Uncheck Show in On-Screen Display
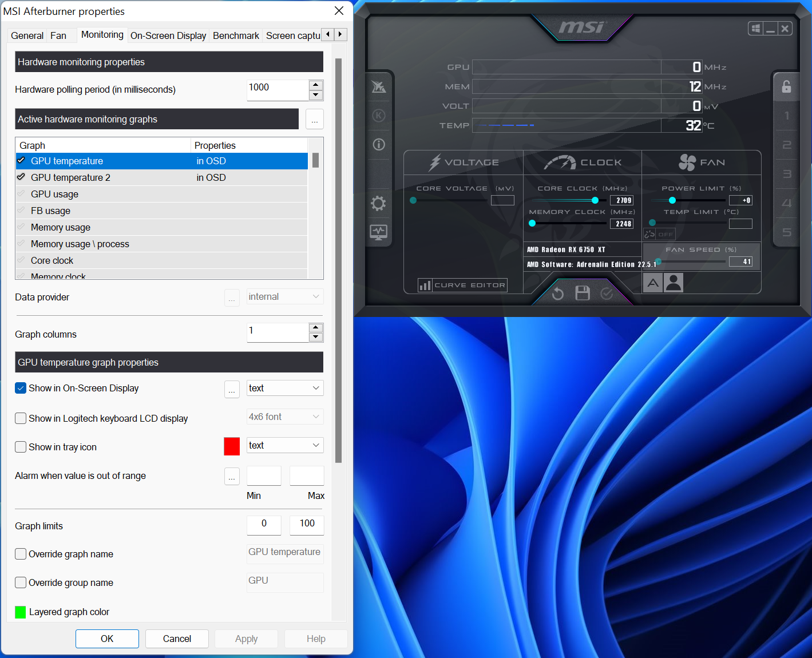The width and height of the screenshot is (812, 658). point(21,388)
